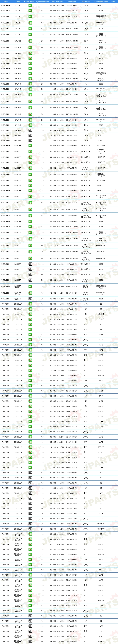Image resolution: width=118 pixels, height=644 pixels.
Task: Click the Moc silnika column header
Action: [x=72, y=2]
